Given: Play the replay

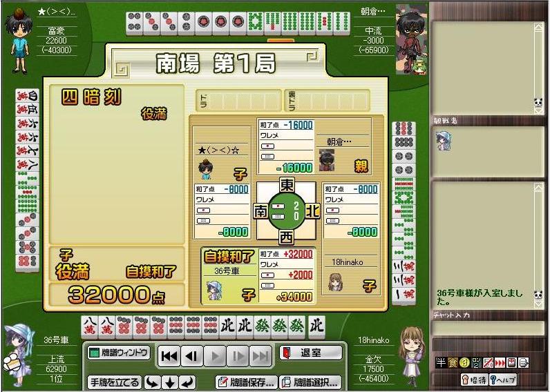Looking at the screenshot, I should (215, 356).
